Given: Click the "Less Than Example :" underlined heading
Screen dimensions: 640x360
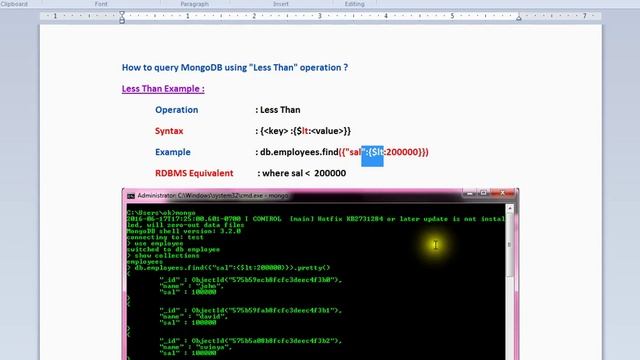Looking at the screenshot, I should point(163,89).
